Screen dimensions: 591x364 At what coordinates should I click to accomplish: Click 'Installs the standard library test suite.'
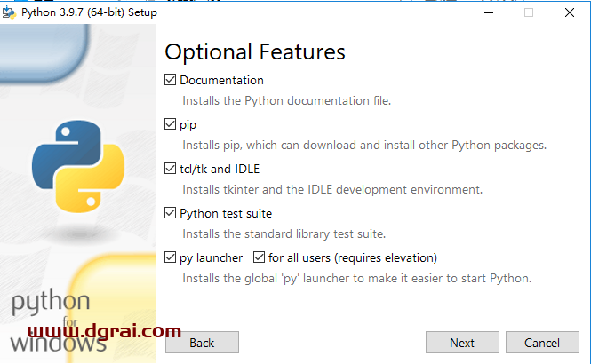tap(284, 234)
